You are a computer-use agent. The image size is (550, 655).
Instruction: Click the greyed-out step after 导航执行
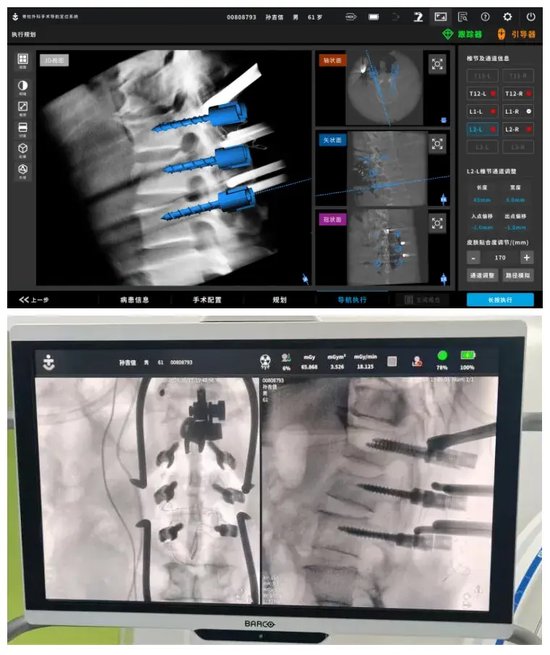pyautogui.click(x=422, y=300)
